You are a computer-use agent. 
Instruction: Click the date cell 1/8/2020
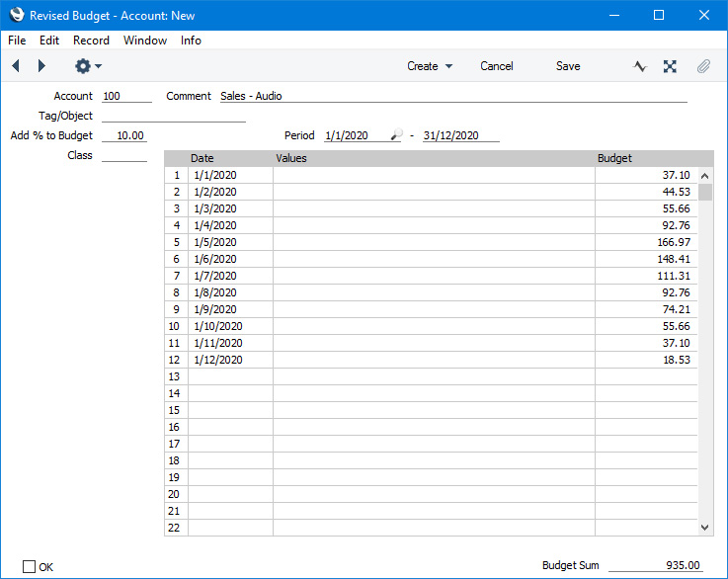(231, 292)
